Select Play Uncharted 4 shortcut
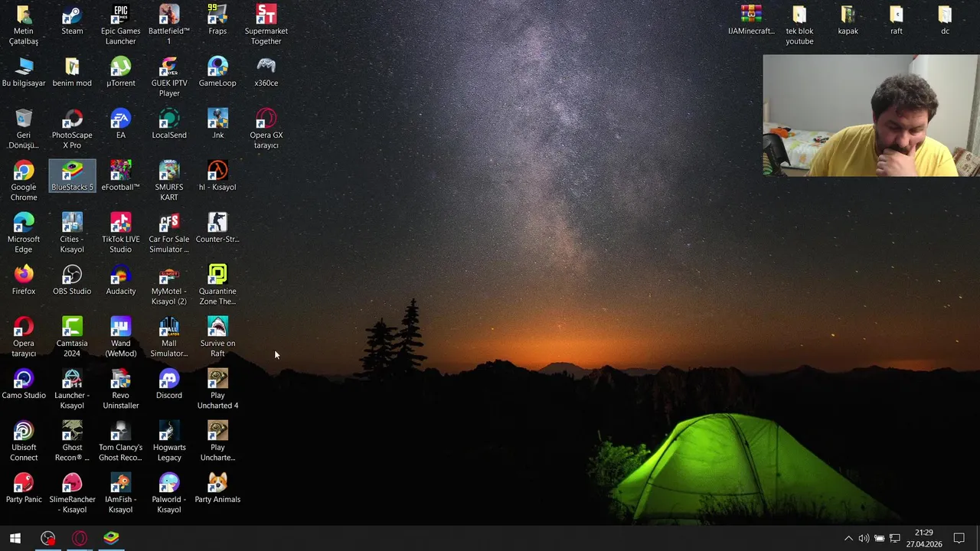This screenshot has height=551, width=980. pyautogui.click(x=217, y=389)
